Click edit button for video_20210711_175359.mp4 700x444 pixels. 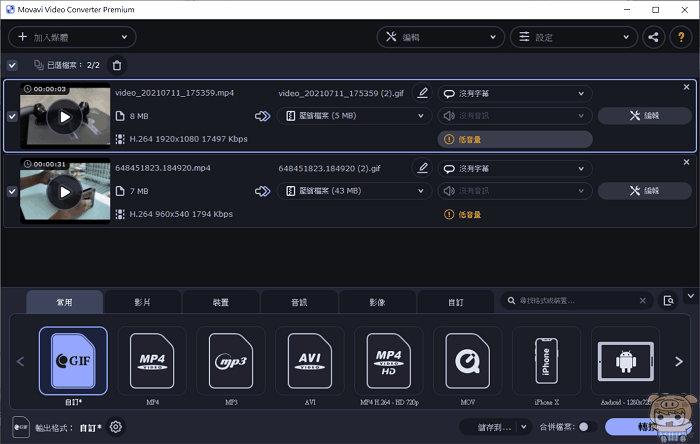point(645,116)
